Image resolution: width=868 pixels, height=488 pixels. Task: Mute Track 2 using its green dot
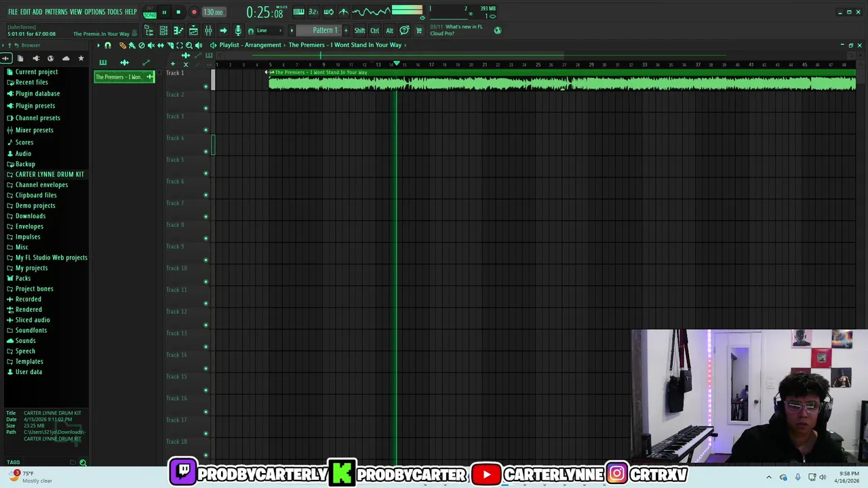pyautogui.click(x=206, y=108)
